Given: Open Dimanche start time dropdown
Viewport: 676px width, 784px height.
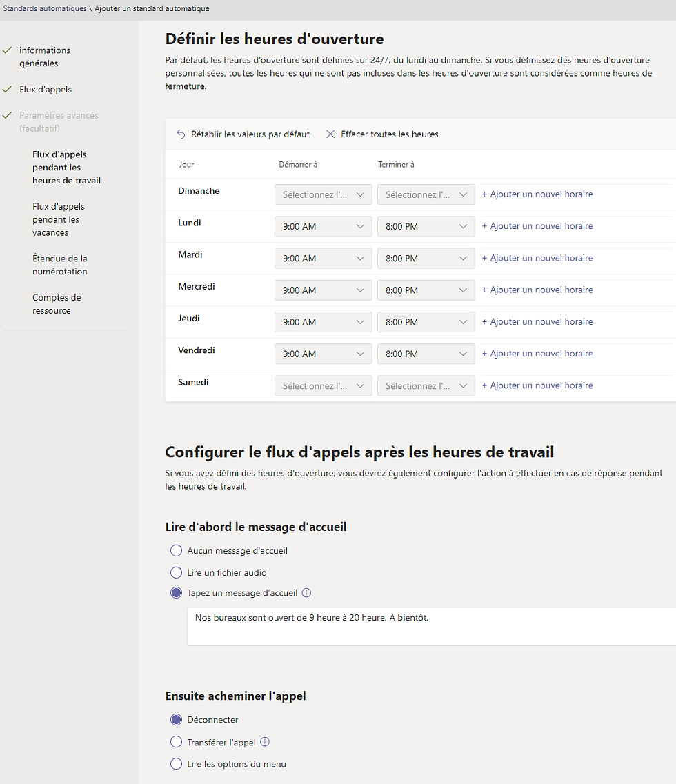Looking at the screenshot, I should click(x=324, y=194).
